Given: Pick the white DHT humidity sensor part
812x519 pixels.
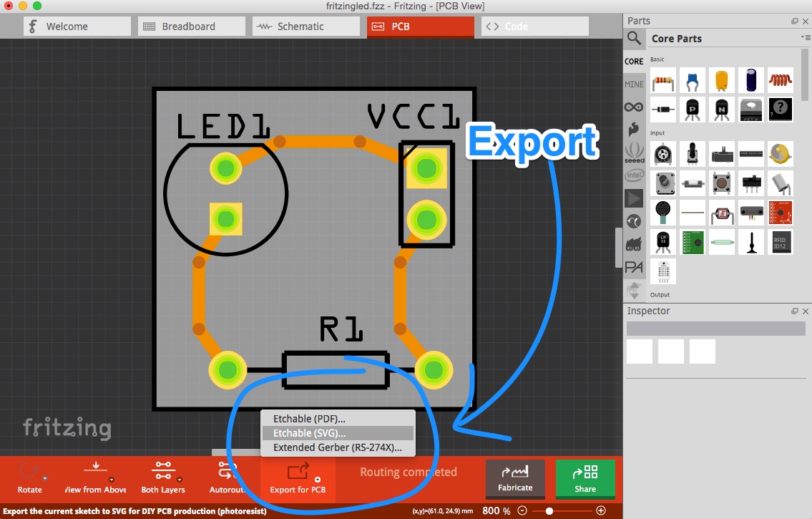Looking at the screenshot, I should tap(663, 271).
